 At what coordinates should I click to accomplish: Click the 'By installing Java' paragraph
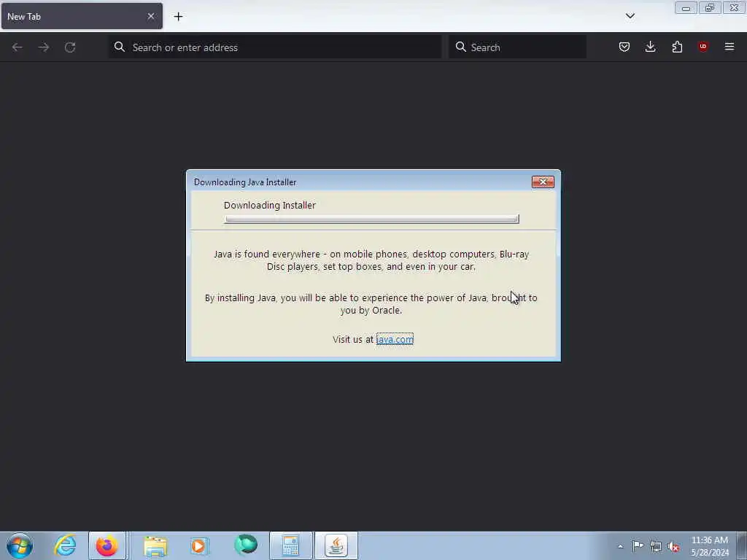[371, 304]
